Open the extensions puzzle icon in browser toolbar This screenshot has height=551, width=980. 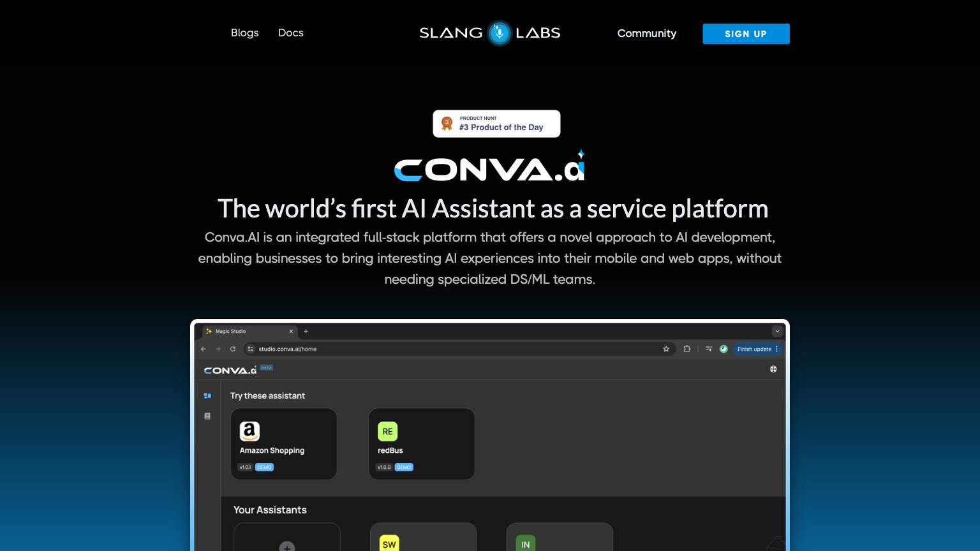pyautogui.click(x=687, y=349)
